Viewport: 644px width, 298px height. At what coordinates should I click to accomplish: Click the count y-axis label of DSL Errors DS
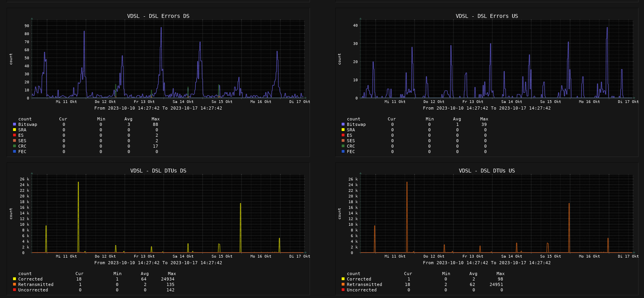11,59
